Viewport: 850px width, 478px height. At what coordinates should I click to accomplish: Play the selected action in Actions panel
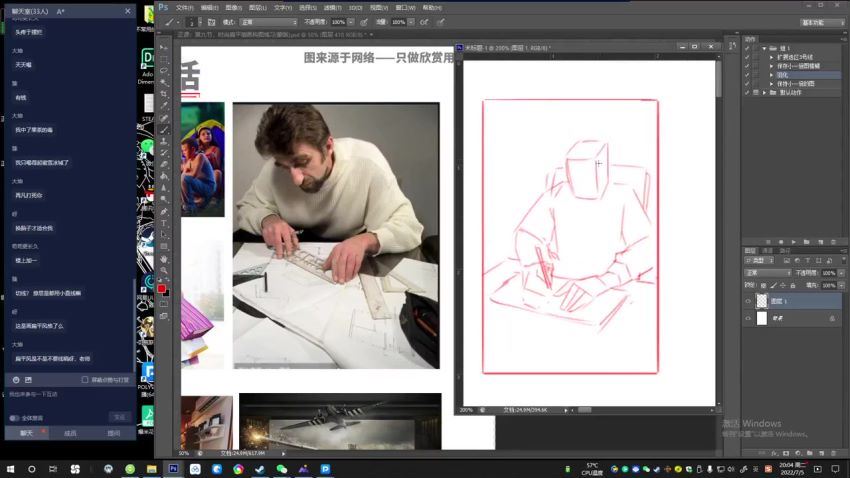(x=794, y=242)
